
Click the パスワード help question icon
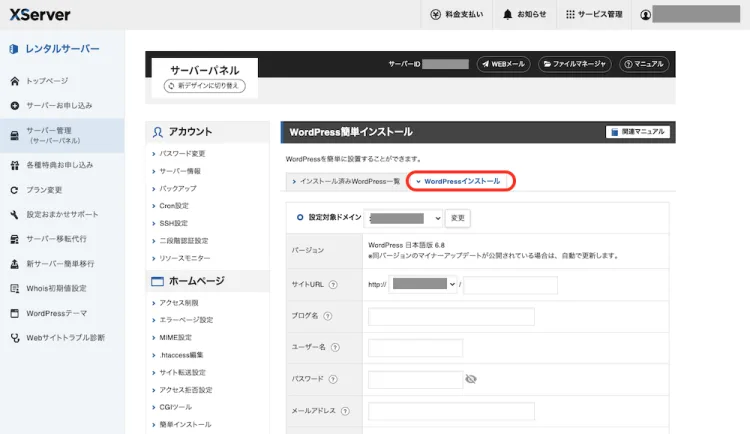[x=333, y=379]
